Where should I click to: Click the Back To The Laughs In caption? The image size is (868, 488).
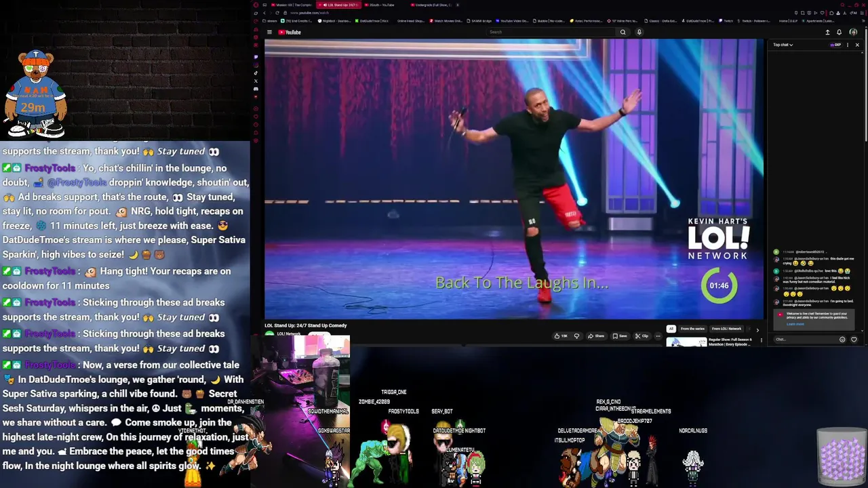(521, 283)
